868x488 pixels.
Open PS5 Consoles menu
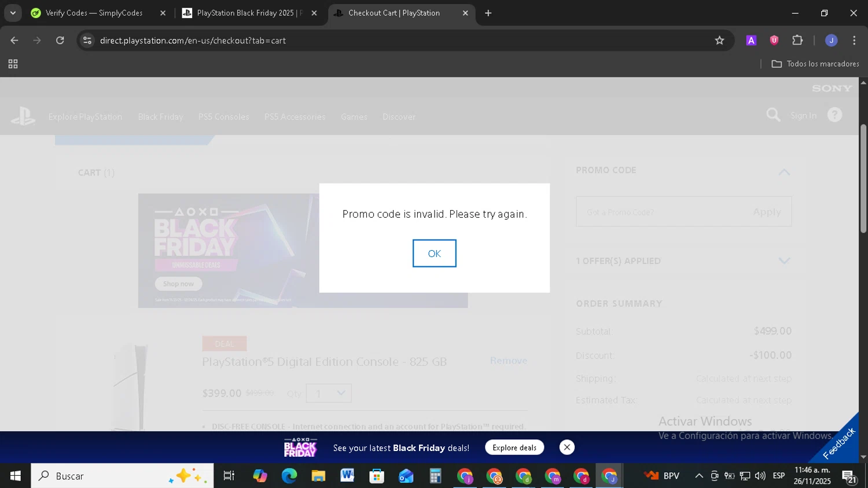224,117
